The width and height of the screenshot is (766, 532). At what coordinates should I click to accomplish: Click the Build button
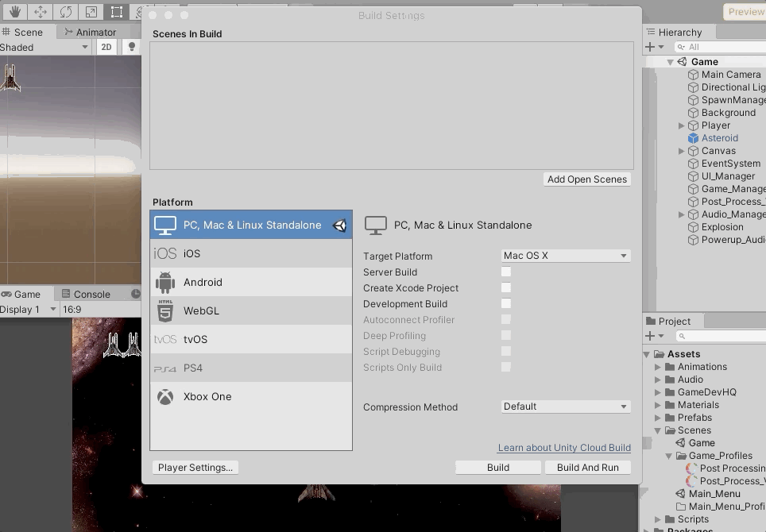coord(497,468)
